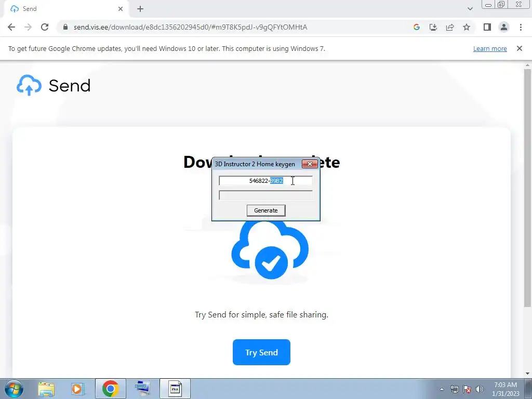Expand the tab search chevron
Viewport: 532px width, 399px height.
[x=470, y=9]
